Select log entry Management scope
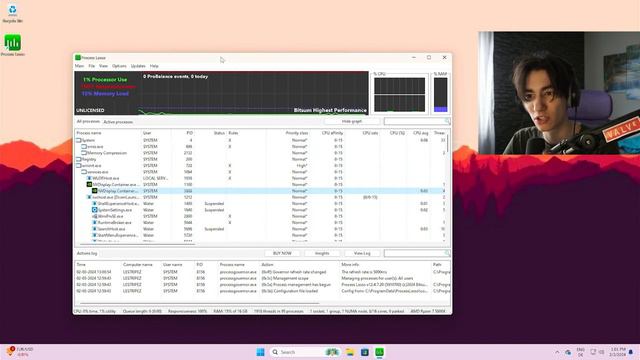The image size is (640, 360). click(x=263, y=278)
